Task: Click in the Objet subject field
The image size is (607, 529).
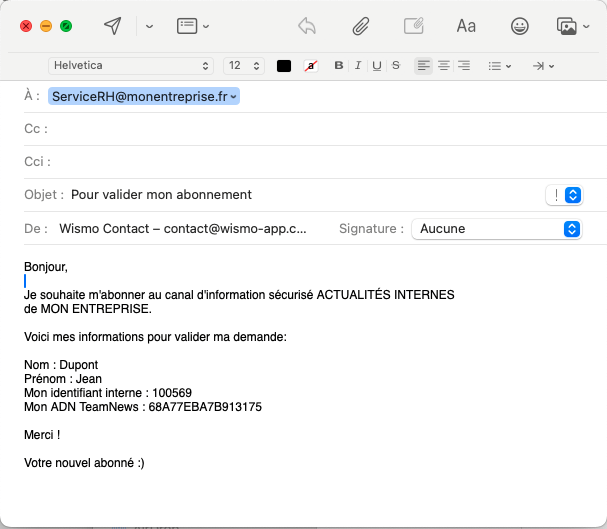Action: pos(300,195)
